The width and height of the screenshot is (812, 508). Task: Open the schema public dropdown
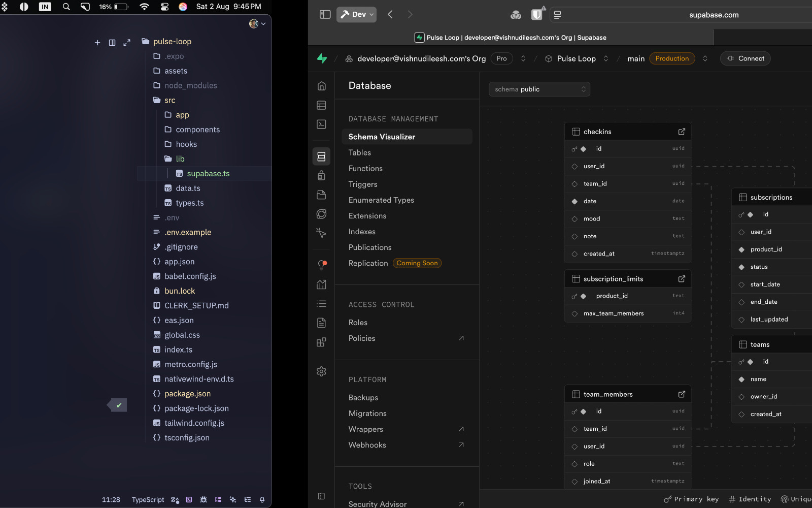[539, 89]
